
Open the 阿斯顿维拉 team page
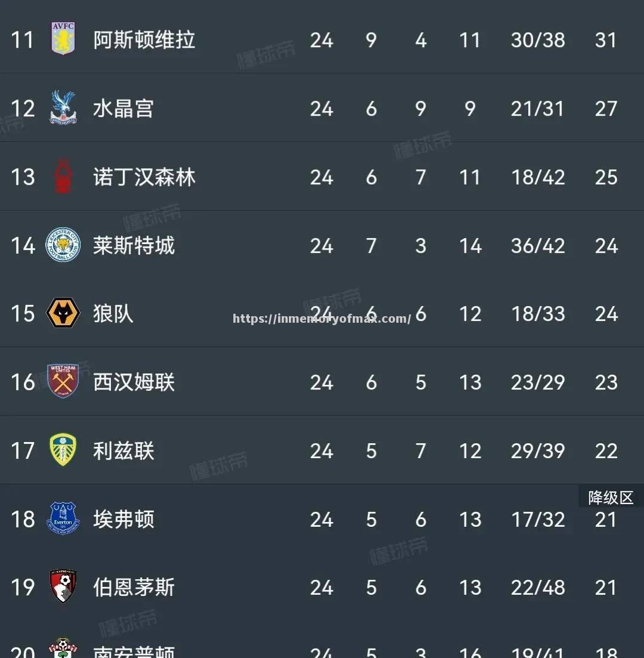point(143,39)
